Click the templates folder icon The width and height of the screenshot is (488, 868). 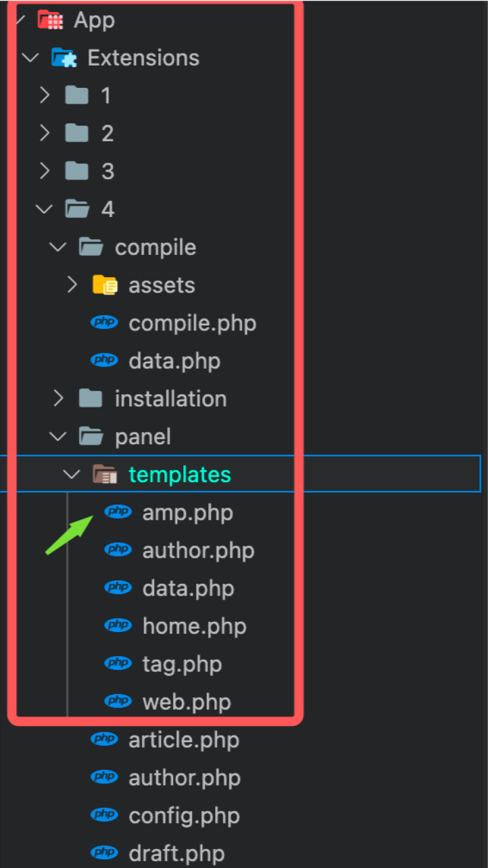pyautogui.click(x=105, y=474)
